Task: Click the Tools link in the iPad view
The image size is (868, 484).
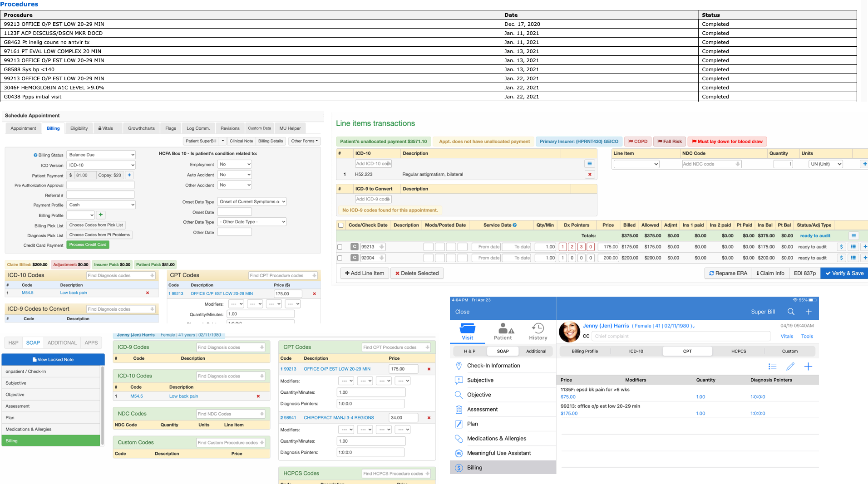Action: (x=807, y=336)
